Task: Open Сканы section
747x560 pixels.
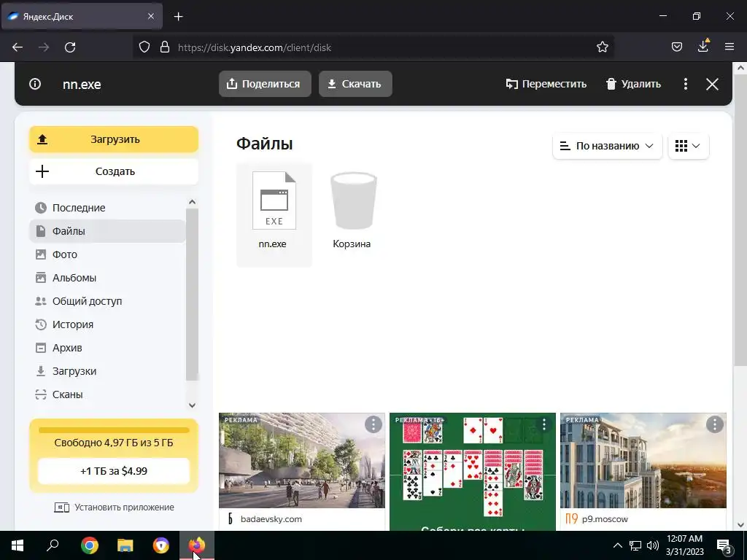Action: coord(108,394)
